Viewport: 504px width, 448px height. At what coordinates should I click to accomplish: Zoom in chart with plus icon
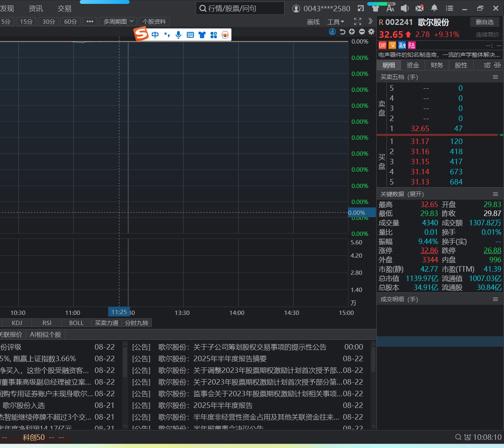[x=352, y=32]
